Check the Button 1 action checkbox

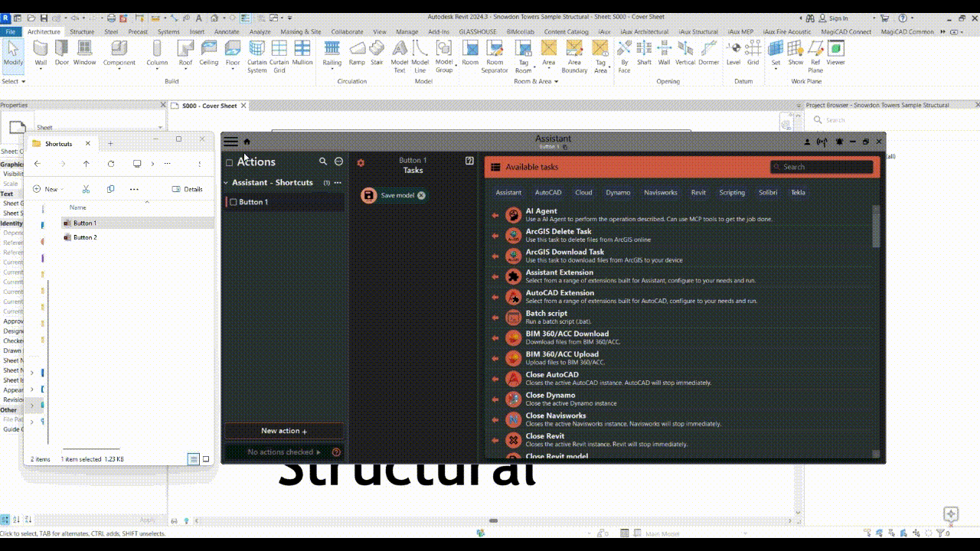pos(234,202)
